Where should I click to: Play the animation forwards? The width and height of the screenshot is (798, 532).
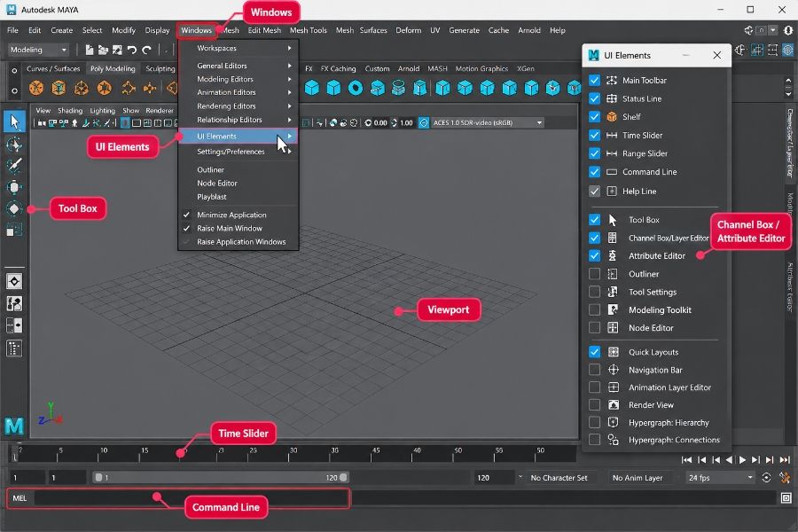[x=742, y=459]
